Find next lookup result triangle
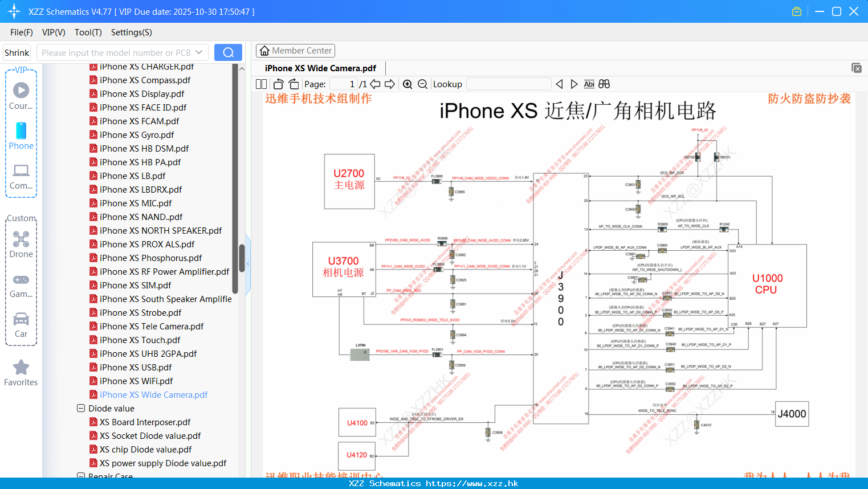The image size is (868, 489). click(x=574, y=84)
